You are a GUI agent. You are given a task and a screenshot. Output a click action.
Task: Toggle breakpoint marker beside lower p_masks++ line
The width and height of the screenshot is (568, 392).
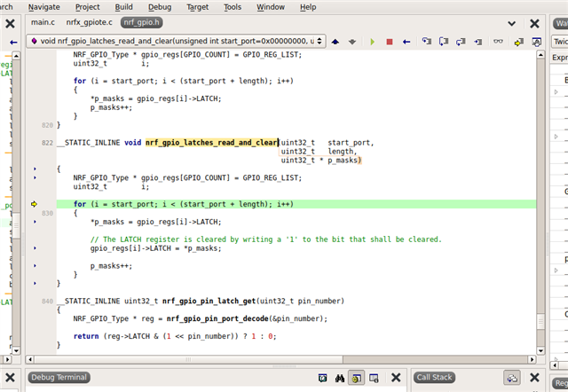pos(35,266)
